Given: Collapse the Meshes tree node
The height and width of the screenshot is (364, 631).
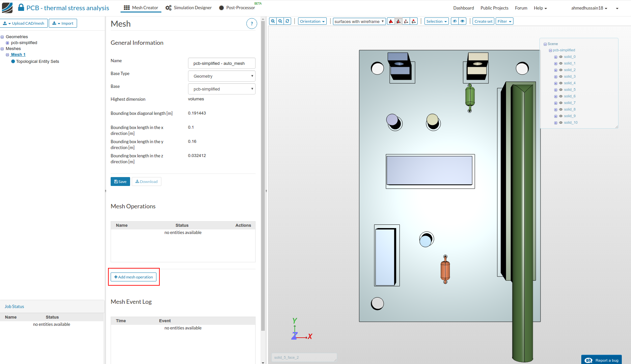Looking at the screenshot, I should 2,49.
